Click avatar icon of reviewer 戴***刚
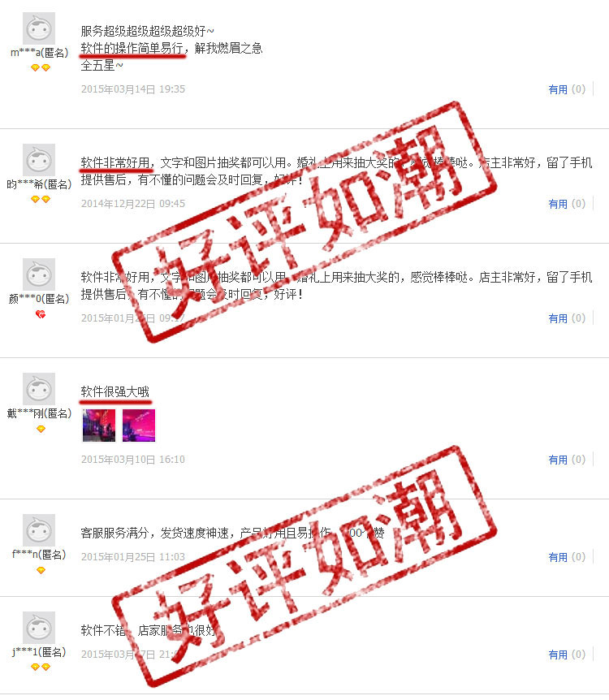 [x=39, y=389]
